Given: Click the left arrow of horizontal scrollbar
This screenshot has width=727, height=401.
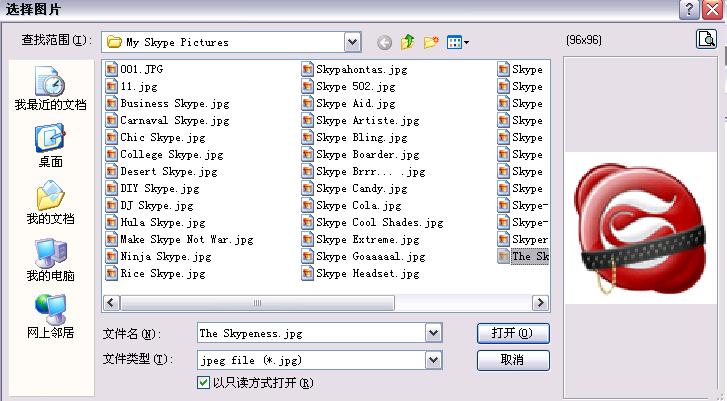Looking at the screenshot, I should click(111, 303).
